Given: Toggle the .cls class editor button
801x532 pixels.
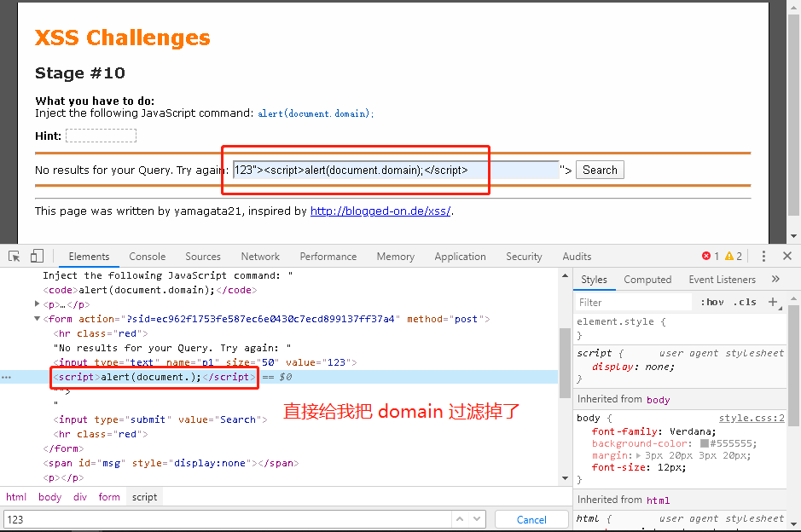Looking at the screenshot, I should coord(745,303).
